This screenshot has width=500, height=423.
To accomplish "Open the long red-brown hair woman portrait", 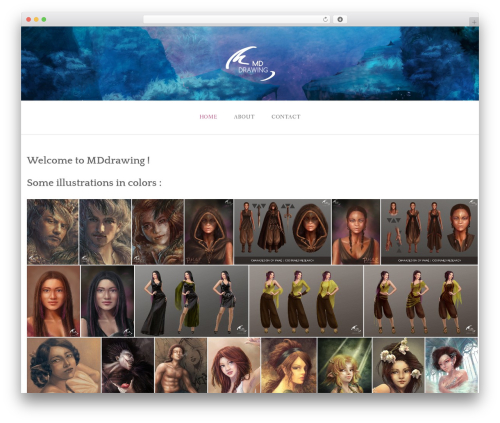I will coord(53,301).
